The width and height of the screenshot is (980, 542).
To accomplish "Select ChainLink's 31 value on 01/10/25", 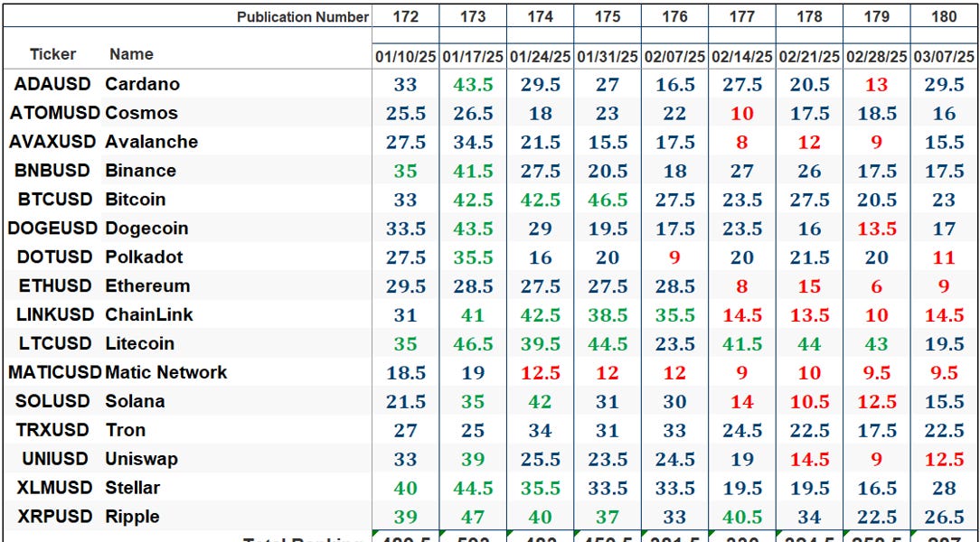I will click(406, 314).
